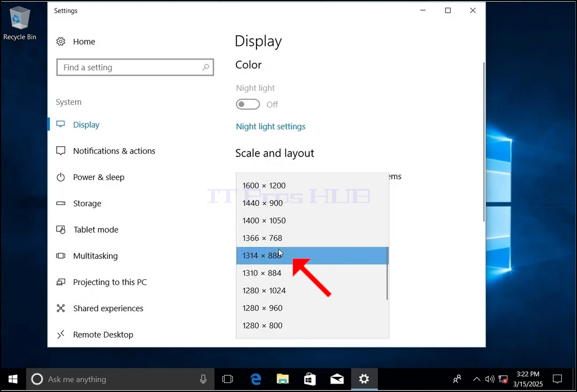The image size is (577, 392).
Task: Click the Settings gear on the taskbar
Action: coord(364,379)
